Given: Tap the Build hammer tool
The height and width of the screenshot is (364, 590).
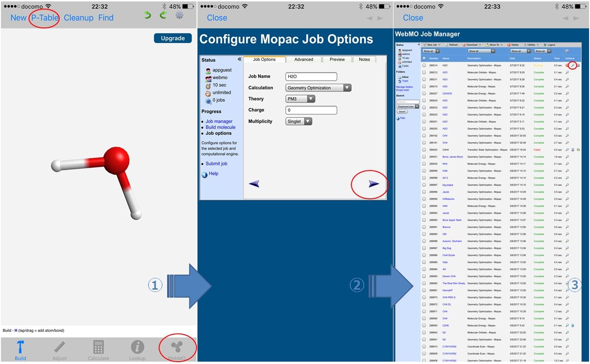Looking at the screenshot, I should (20, 350).
